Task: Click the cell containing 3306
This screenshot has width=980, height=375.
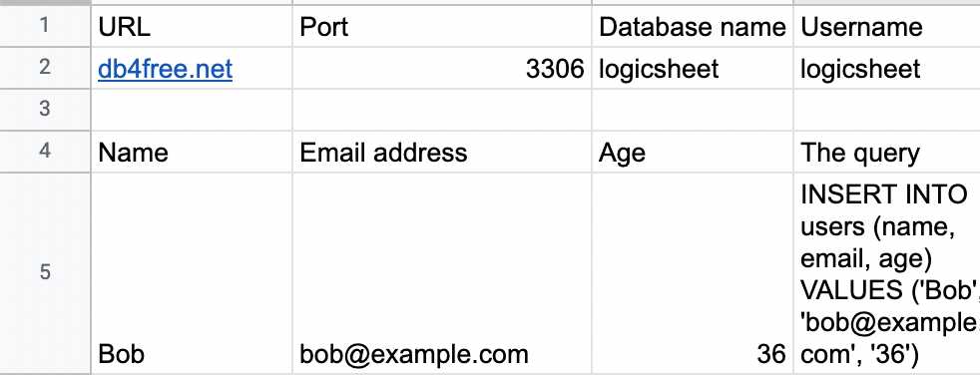Action: pyautogui.click(x=442, y=68)
